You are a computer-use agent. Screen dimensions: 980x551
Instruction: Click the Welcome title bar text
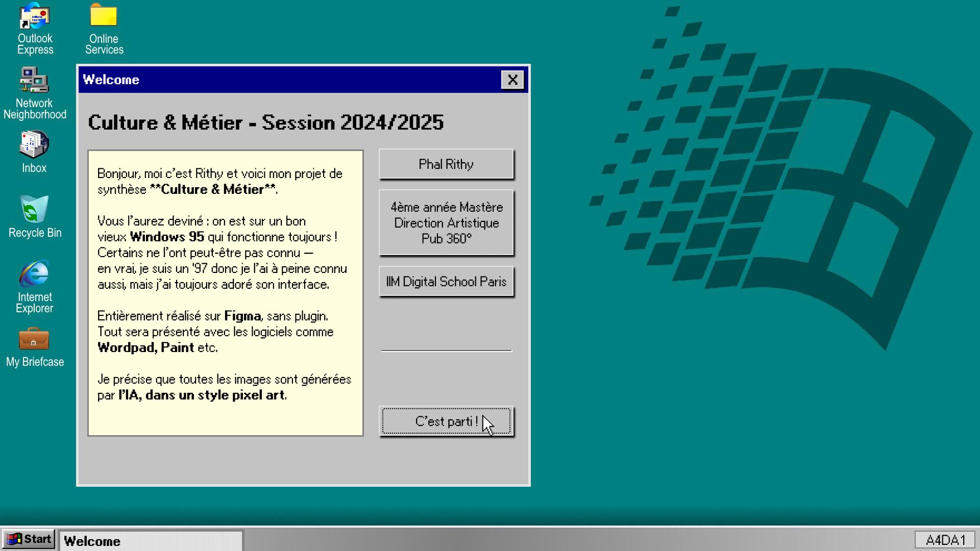point(111,80)
